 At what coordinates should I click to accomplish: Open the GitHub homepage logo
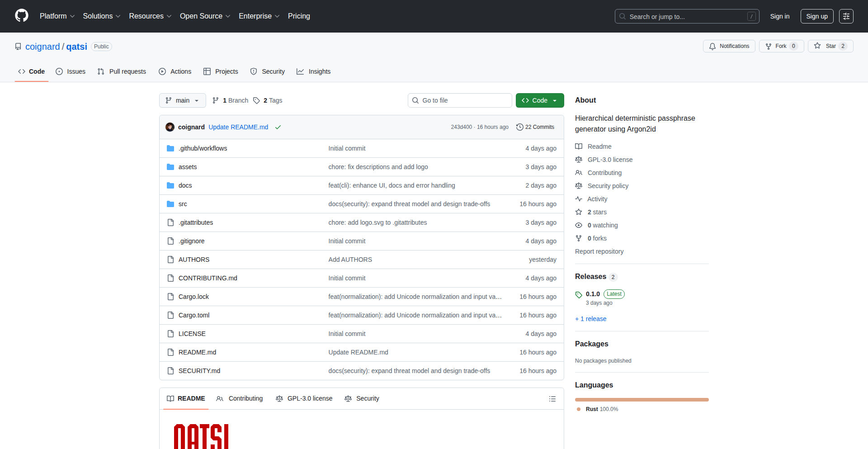point(22,16)
